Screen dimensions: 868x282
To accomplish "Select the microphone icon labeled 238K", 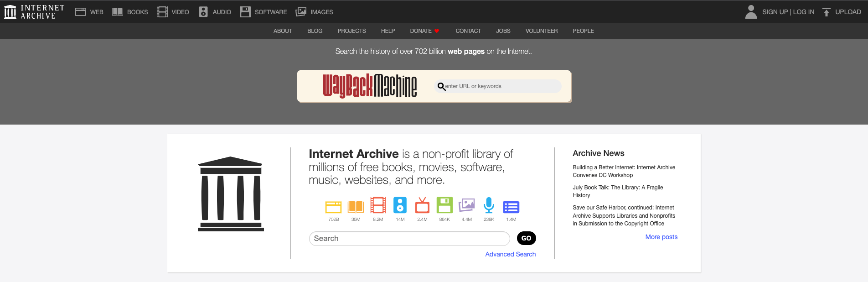I will point(489,205).
